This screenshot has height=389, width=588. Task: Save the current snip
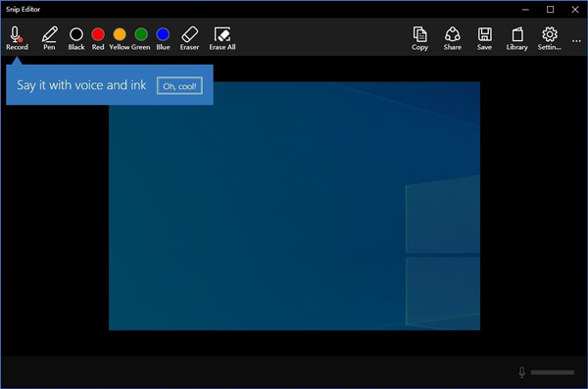[x=484, y=38]
